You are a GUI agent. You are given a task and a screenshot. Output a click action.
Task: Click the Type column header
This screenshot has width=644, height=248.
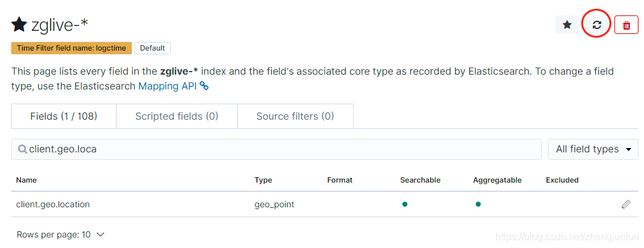click(x=263, y=180)
